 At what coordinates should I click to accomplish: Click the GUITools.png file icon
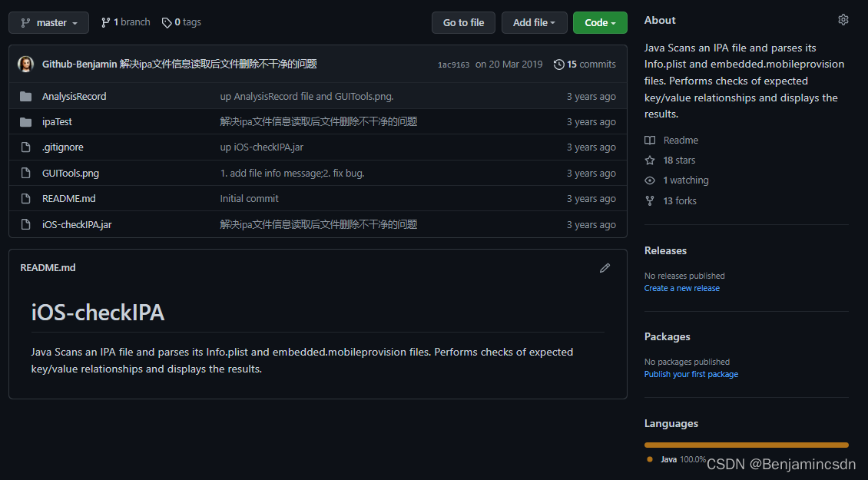25,174
